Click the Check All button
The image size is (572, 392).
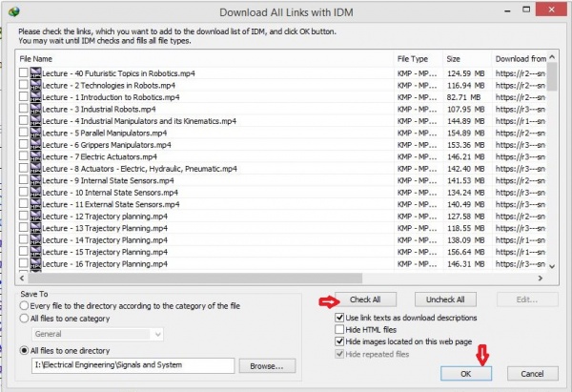tap(365, 299)
